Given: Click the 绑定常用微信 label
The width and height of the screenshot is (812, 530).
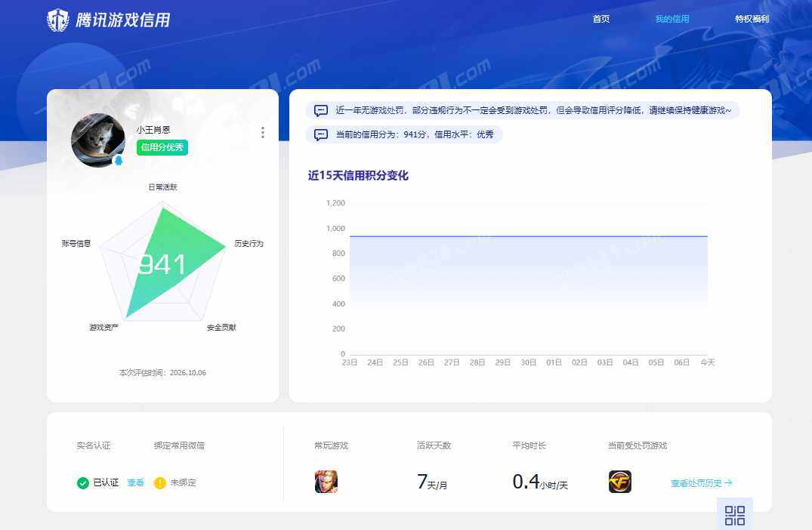Looking at the screenshot, I should tap(179, 445).
